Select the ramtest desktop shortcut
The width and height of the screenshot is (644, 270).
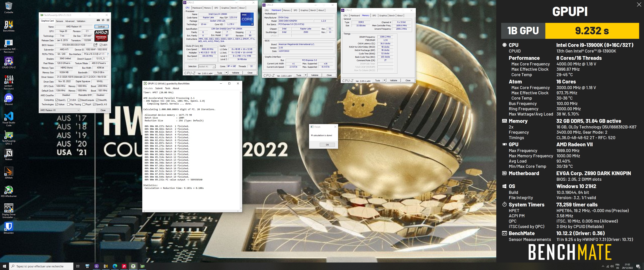coord(9,83)
